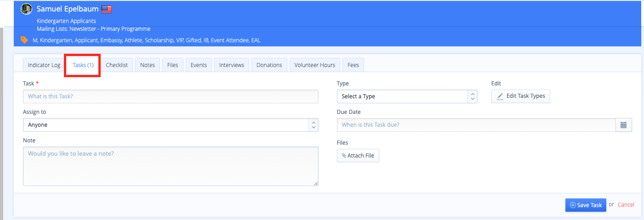644x220 pixels.
Task: Open the Donations tab
Action: click(269, 65)
